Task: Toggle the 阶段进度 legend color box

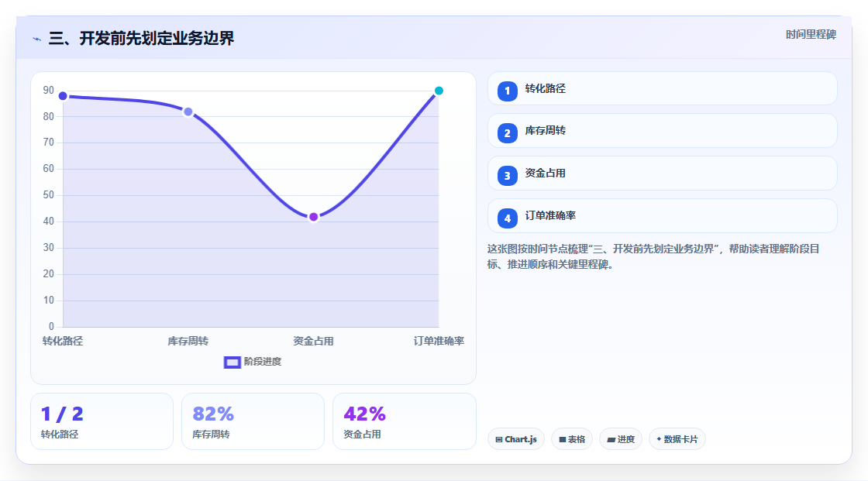Action: tap(232, 362)
